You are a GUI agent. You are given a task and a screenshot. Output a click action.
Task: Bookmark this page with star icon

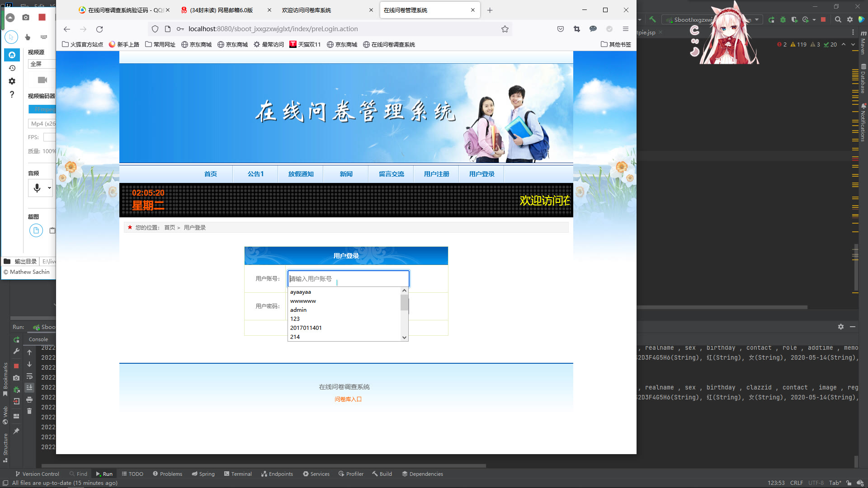[505, 29]
